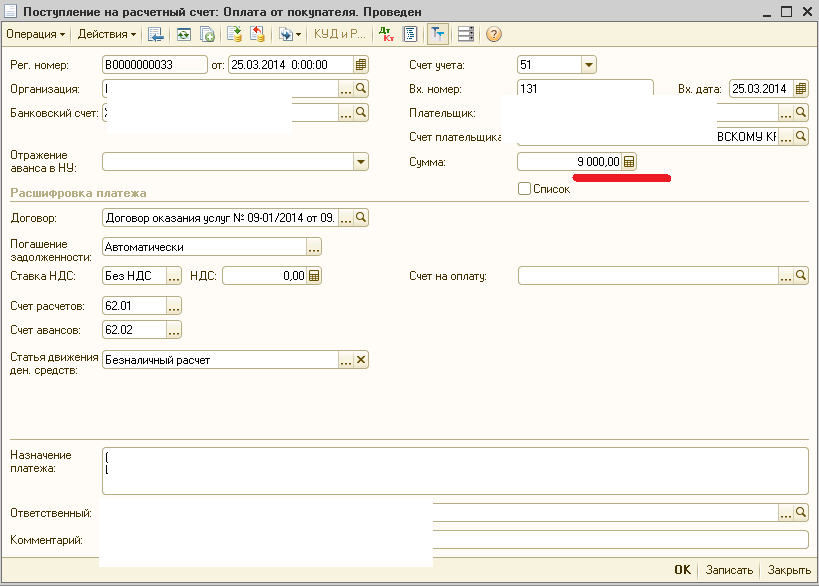Open selection for Погашение задолженности
This screenshot has height=587, width=819.
314,247
